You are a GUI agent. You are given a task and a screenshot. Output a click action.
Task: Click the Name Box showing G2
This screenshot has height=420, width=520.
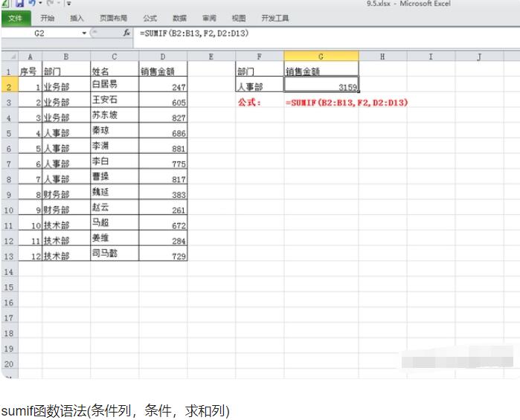point(39,33)
